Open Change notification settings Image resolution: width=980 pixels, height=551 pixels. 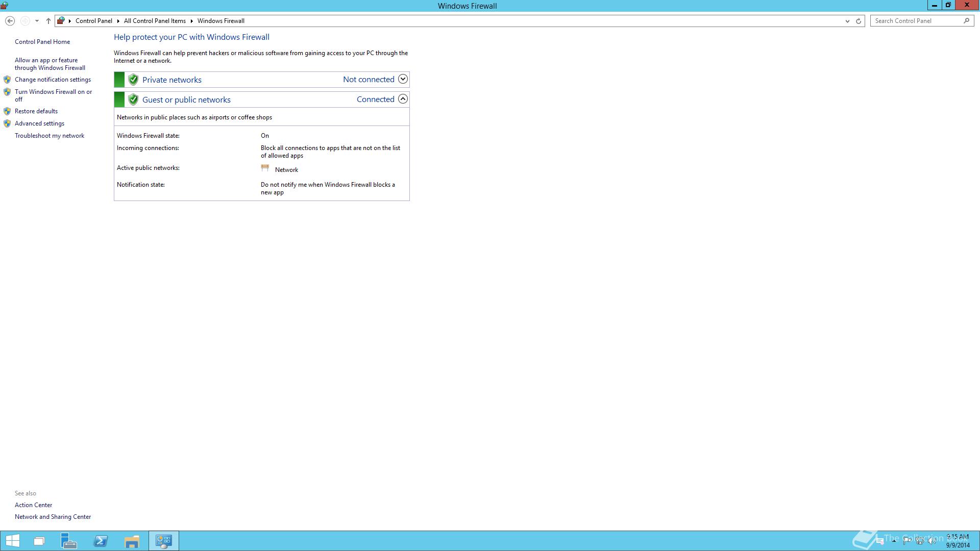pos(53,80)
